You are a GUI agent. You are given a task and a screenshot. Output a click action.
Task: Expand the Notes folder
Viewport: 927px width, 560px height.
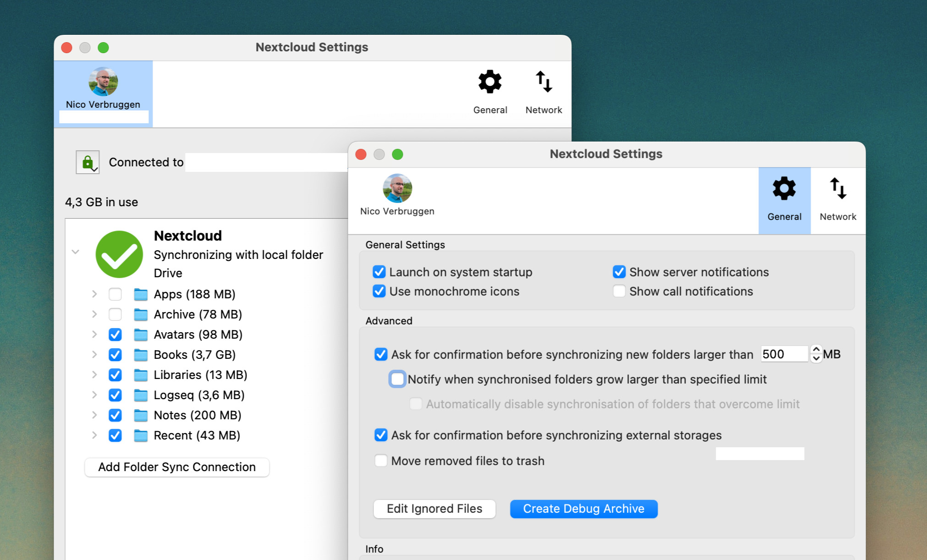(94, 415)
